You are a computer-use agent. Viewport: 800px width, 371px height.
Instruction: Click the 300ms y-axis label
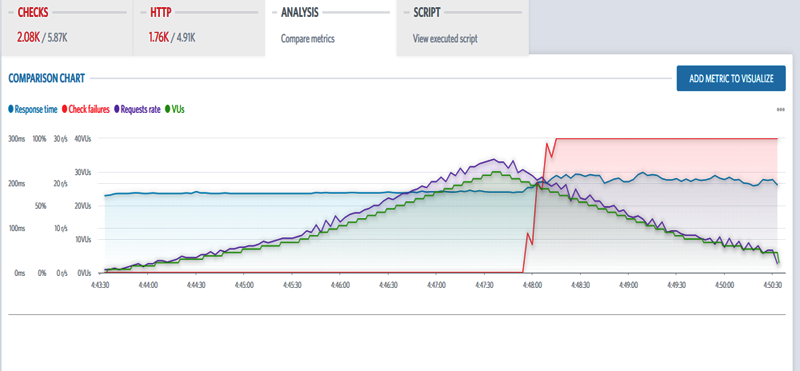coord(17,139)
